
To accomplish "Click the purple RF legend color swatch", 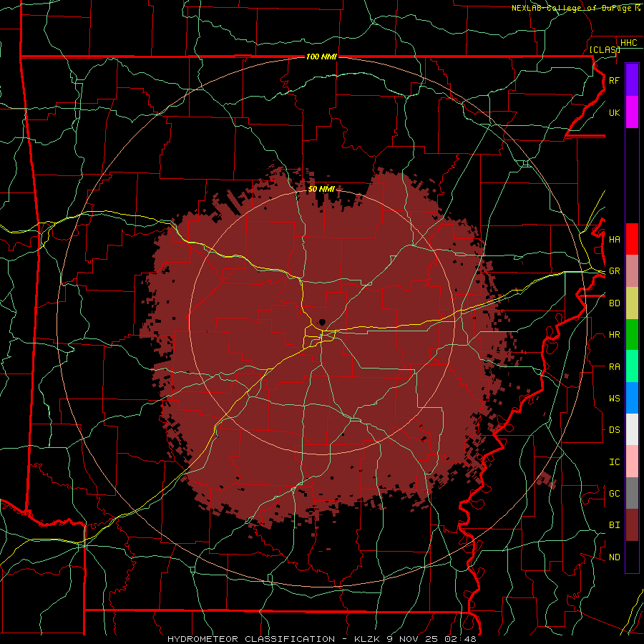I will 632,80.
